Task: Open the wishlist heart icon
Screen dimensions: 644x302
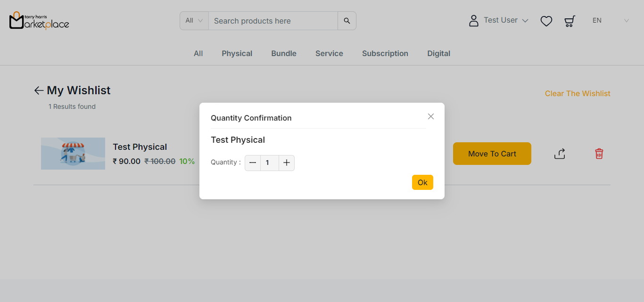Action: 546,21
